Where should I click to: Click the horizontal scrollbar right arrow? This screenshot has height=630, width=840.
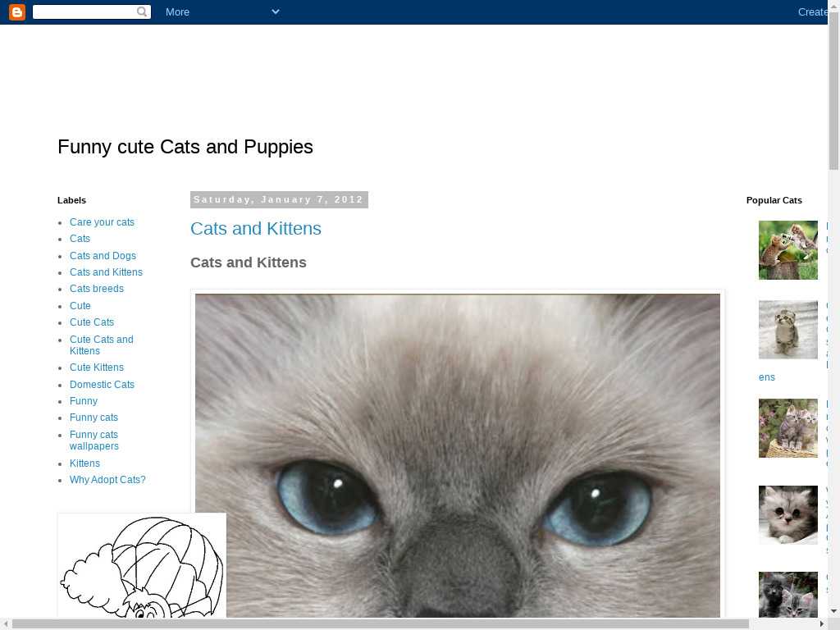click(822, 624)
